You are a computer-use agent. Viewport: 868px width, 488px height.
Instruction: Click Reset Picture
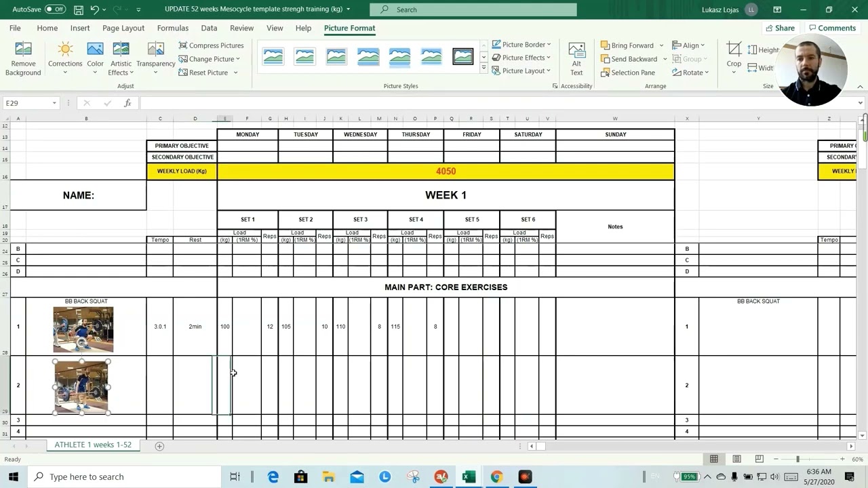click(x=208, y=73)
